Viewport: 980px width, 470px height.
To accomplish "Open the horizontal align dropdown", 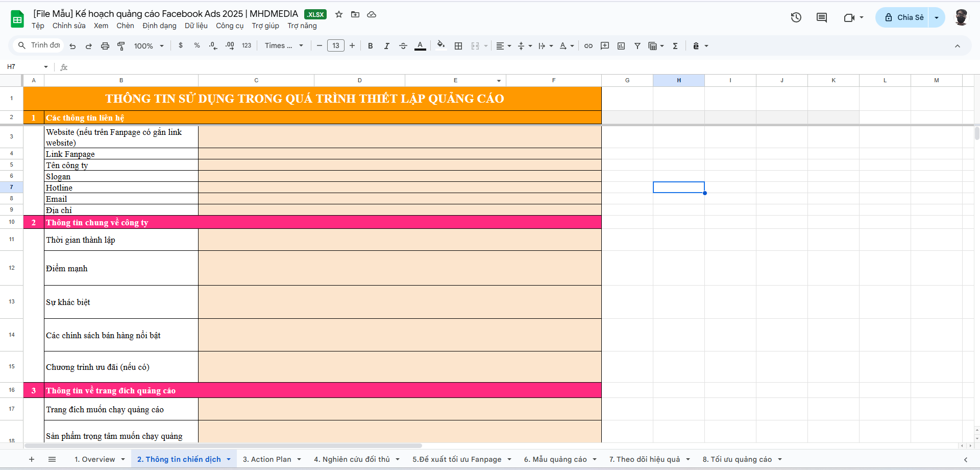I will pyautogui.click(x=504, y=46).
